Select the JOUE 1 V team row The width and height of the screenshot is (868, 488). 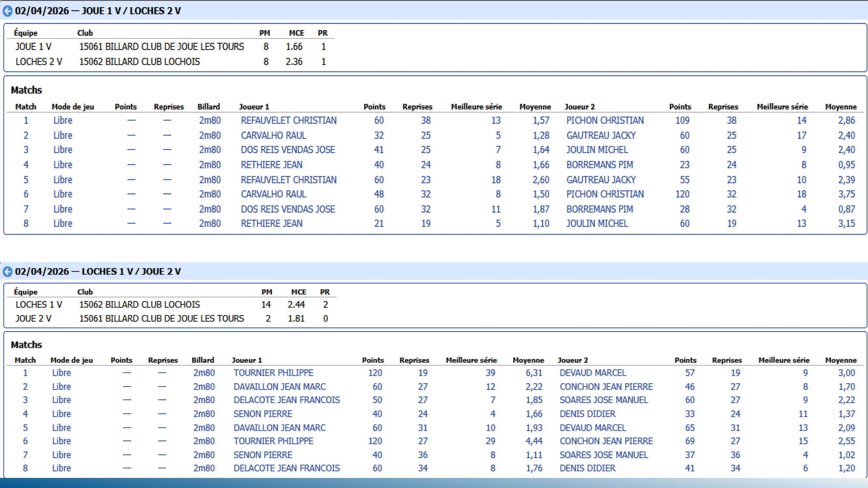click(33, 47)
